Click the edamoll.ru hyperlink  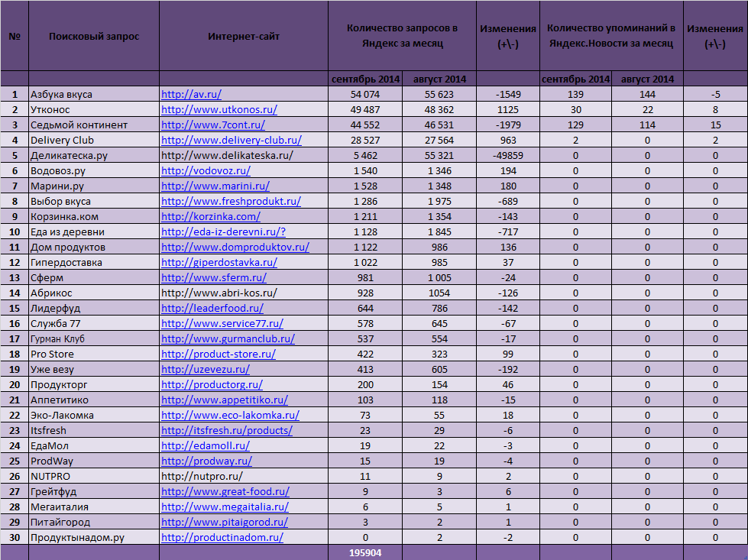206,445
